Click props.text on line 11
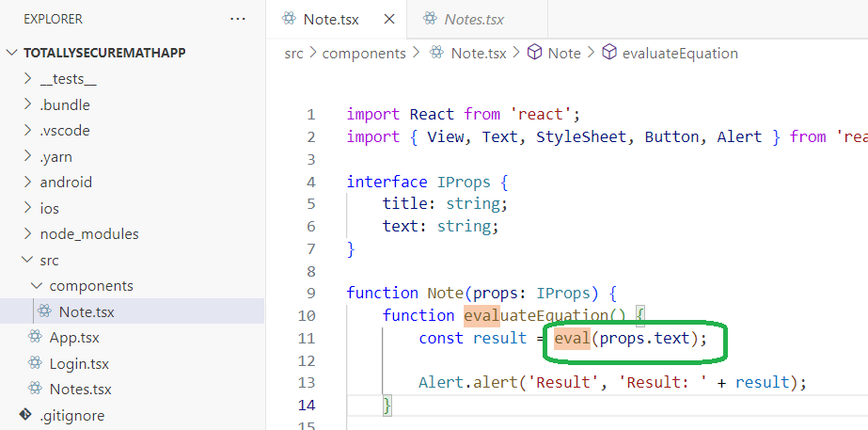This screenshot has height=430, width=868. pos(644,338)
